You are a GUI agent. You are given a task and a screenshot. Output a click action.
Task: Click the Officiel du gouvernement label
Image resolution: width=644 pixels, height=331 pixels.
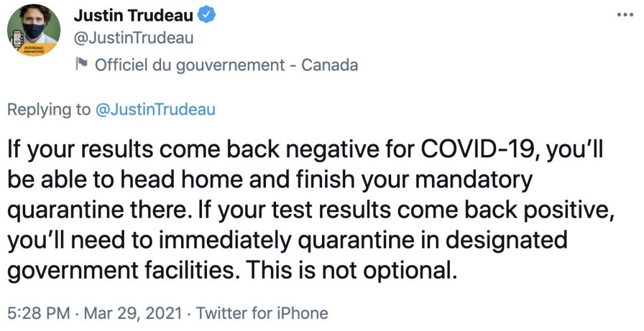[x=190, y=65]
